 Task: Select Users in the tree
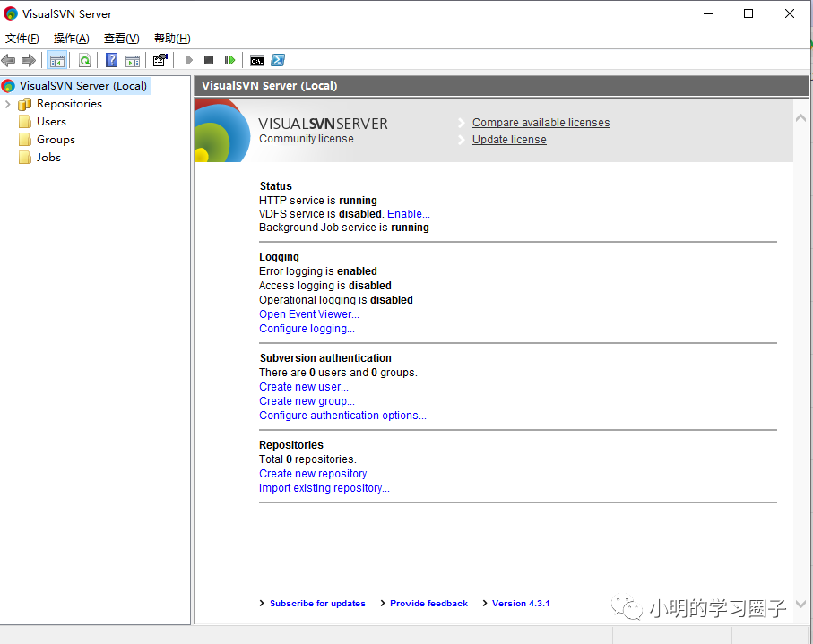[x=51, y=122]
